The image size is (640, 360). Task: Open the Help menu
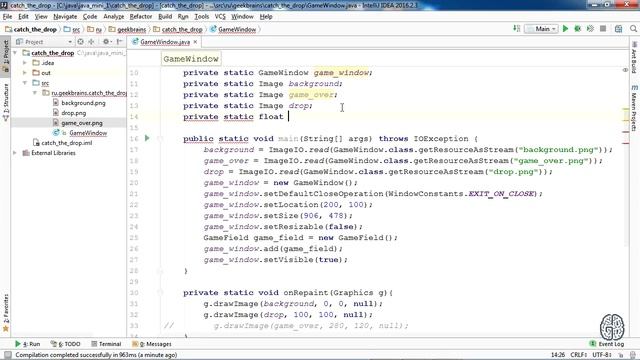[266, 16]
